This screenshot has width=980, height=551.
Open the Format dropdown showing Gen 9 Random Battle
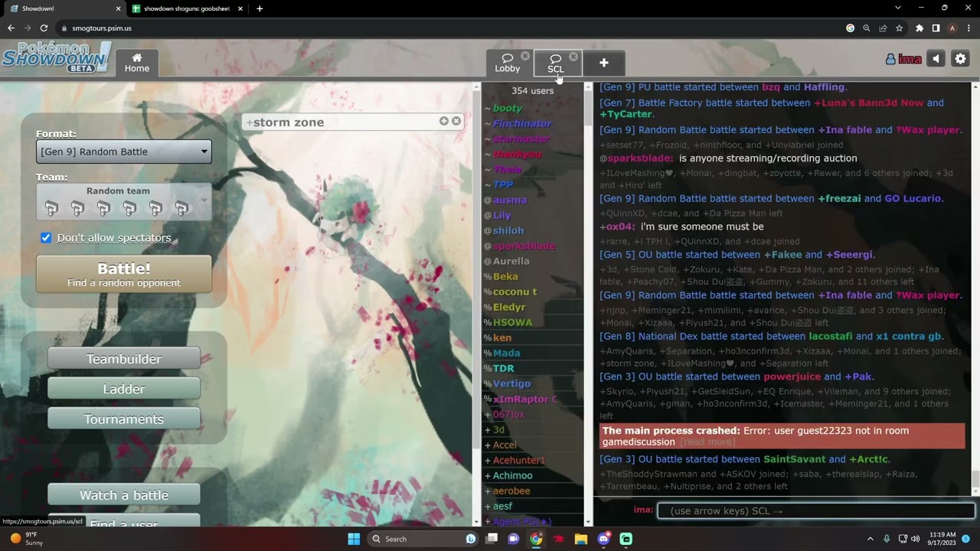pyautogui.click(x=123, y=152)
